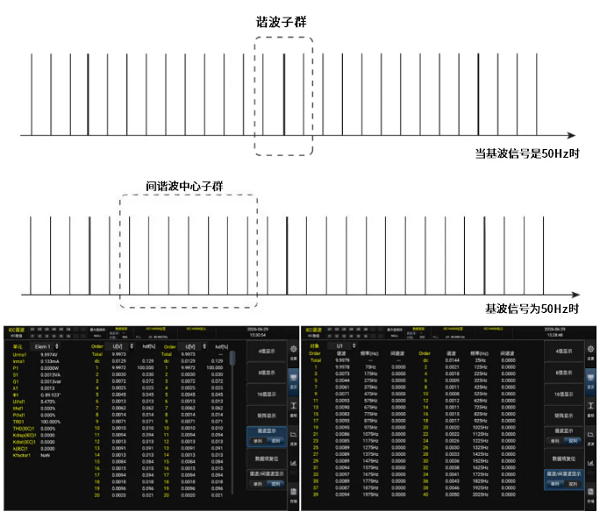Set 谐波显示 to 单列 on the left screen
The image size is (600, 519).
point(258,441)
